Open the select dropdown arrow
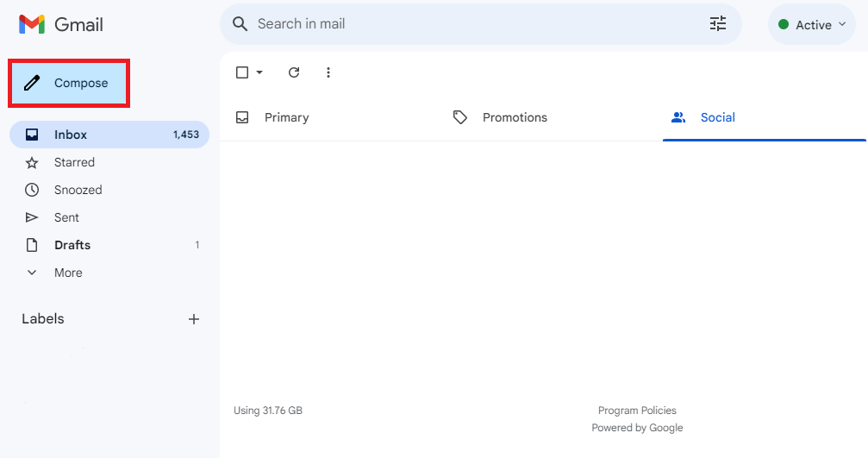 tap(259, 72)
